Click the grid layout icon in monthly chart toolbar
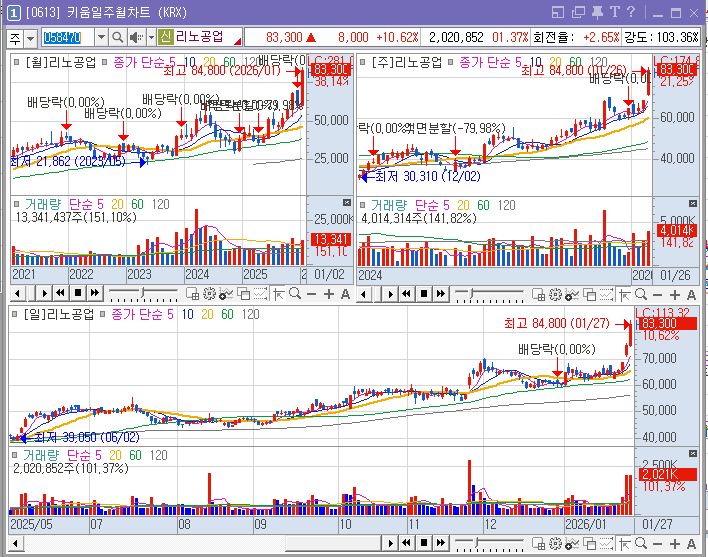 (x=193, y=294)
